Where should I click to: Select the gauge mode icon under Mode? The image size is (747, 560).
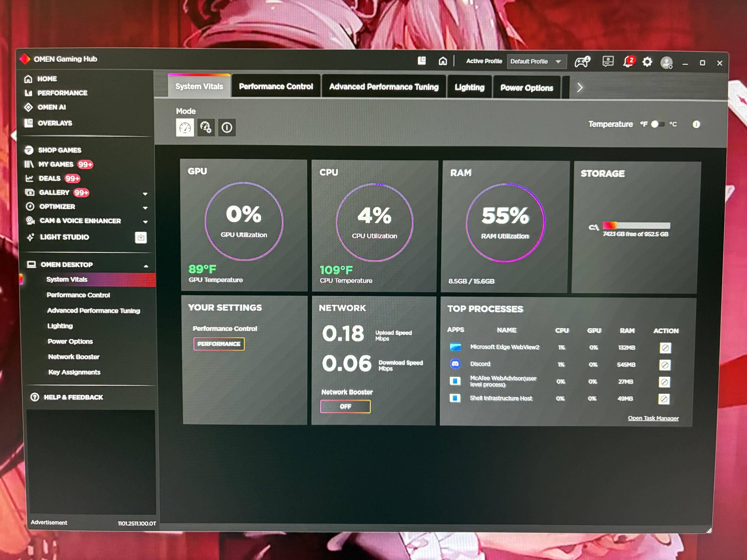click(x=185, y=127)
